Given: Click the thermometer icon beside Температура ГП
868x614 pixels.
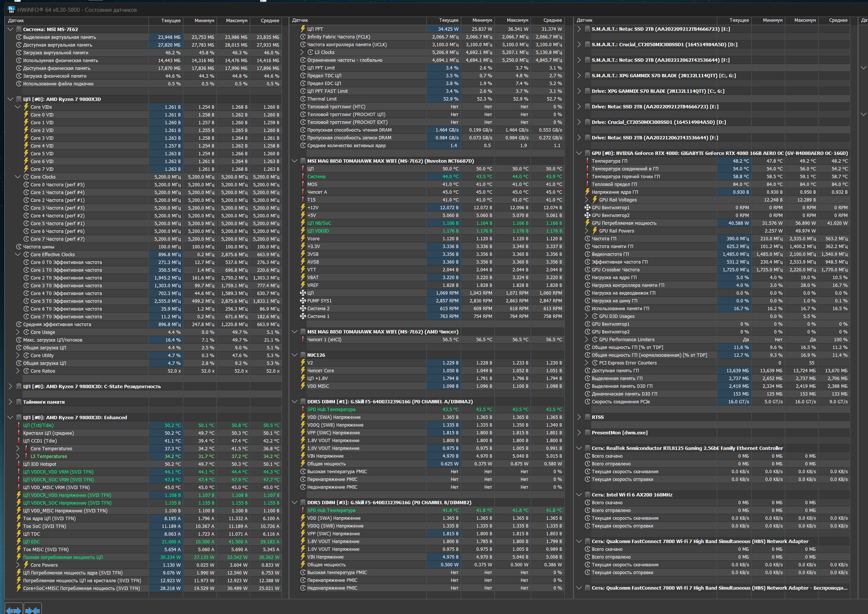Looking at the screenshot, I should 587,161.
